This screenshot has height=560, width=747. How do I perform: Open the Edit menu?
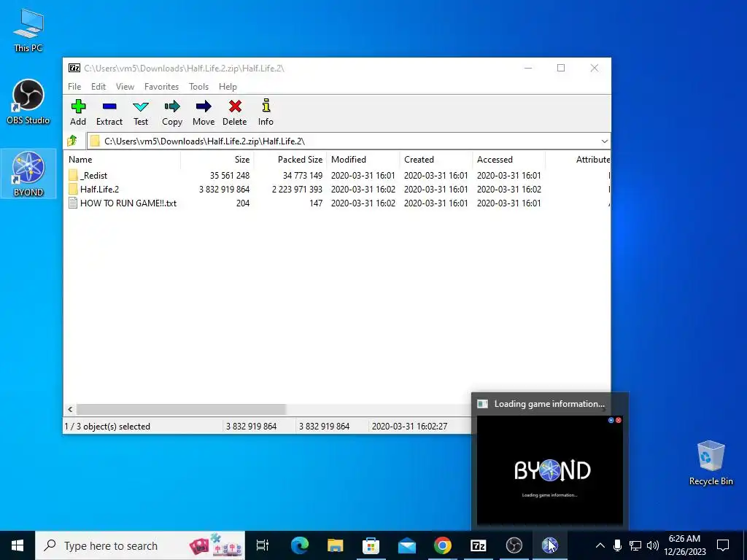98,87
